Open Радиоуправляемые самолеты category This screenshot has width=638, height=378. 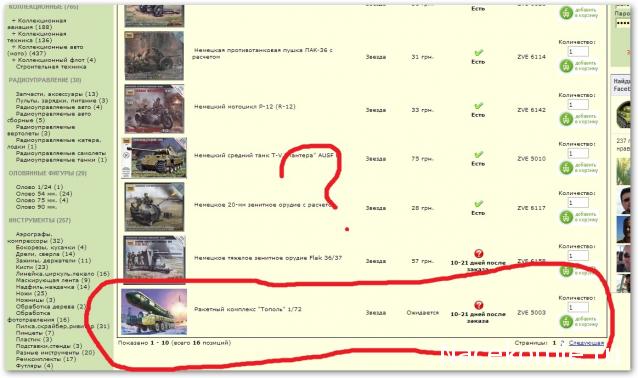[x=61, y=153]
